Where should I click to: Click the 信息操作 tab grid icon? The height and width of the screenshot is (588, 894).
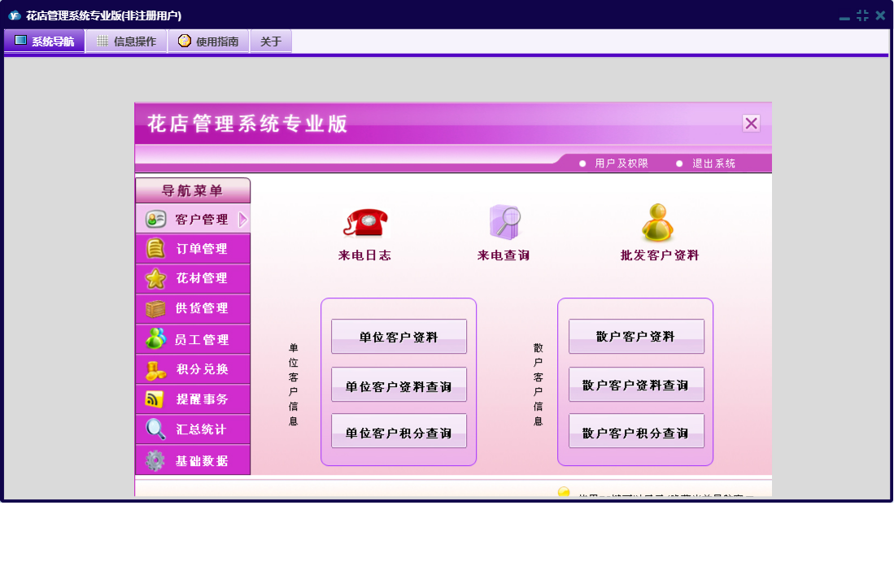click(102, 41)
